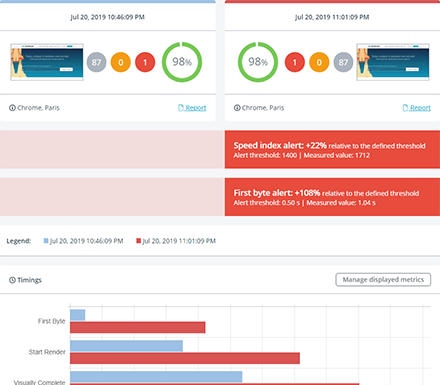
Task: Open the Report link for 11:01:09 PM test
Action: coord(417,108)
